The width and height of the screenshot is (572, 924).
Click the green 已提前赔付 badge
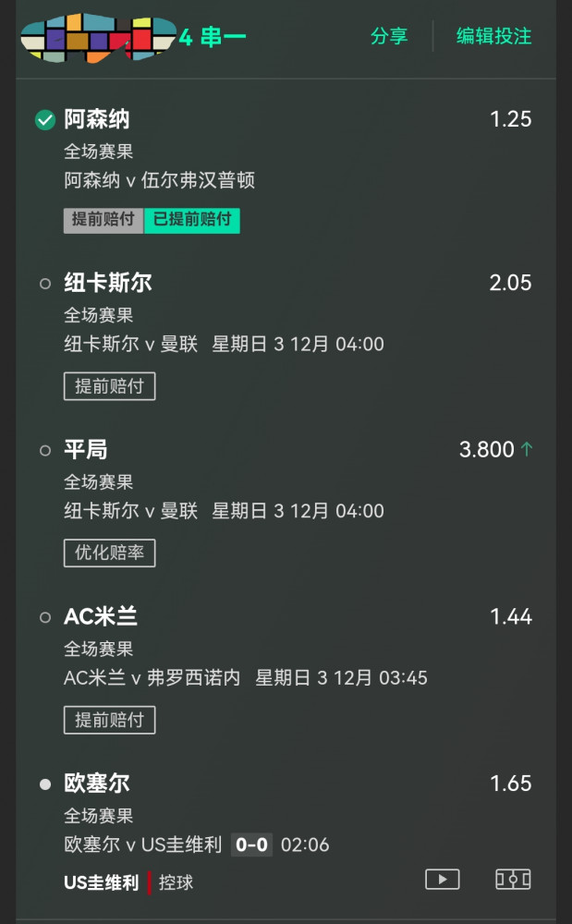click(x=191, y=220)
